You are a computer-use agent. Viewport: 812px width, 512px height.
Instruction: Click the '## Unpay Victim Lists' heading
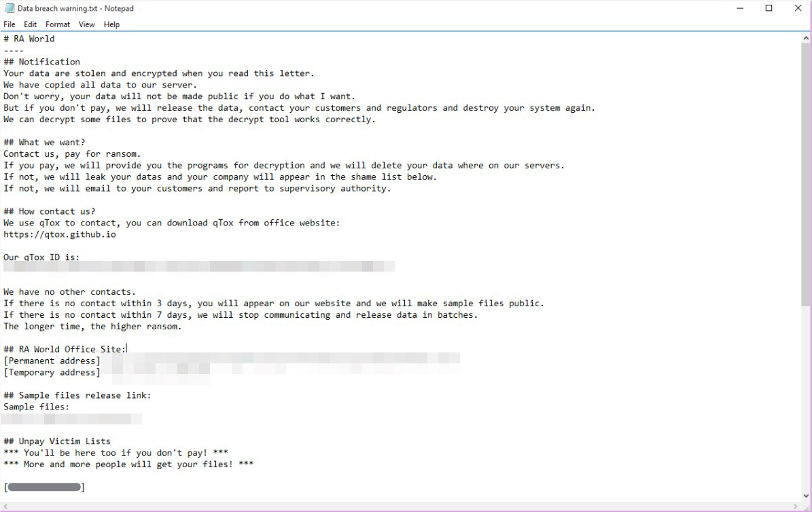tap(57, 441)
